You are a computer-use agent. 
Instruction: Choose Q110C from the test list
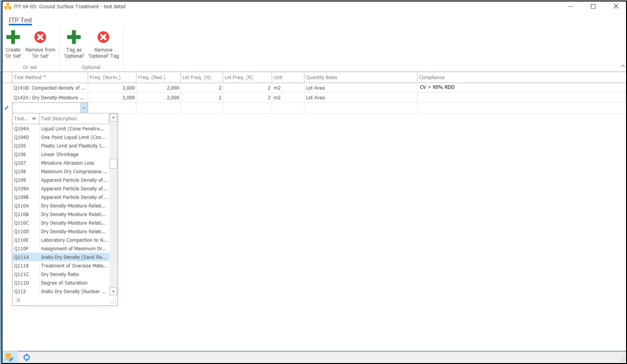click(x=61, y=223)
